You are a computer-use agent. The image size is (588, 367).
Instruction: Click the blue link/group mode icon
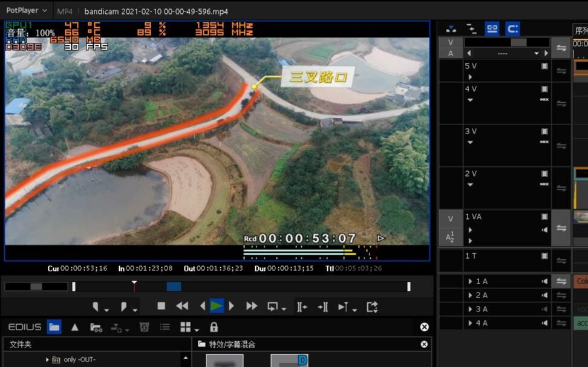click(x=492, y=28)
